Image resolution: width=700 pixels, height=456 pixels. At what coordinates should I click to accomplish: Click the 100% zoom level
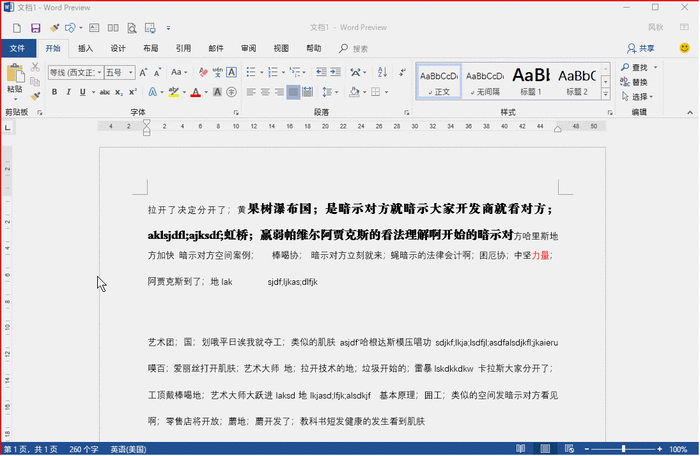click(678, 449)
